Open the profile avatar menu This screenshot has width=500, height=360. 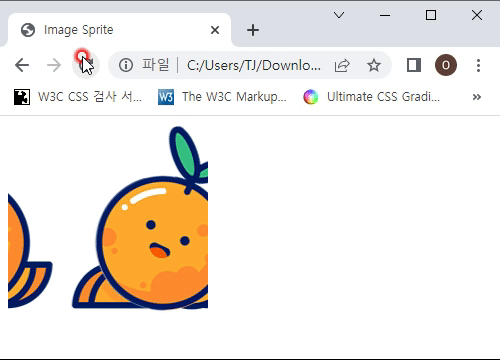446,65
